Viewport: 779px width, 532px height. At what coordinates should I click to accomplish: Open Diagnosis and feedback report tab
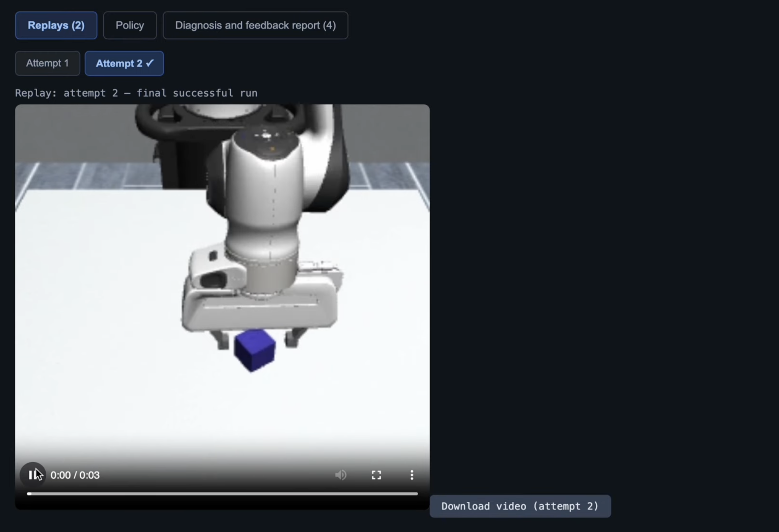point(255,26)
